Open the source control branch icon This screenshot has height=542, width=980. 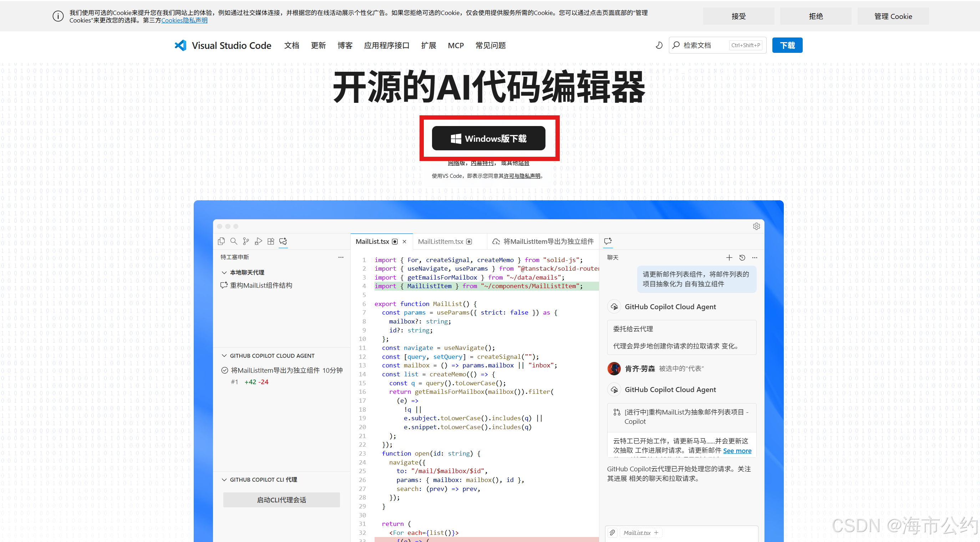pyautogui.click(x=246, y=241)
